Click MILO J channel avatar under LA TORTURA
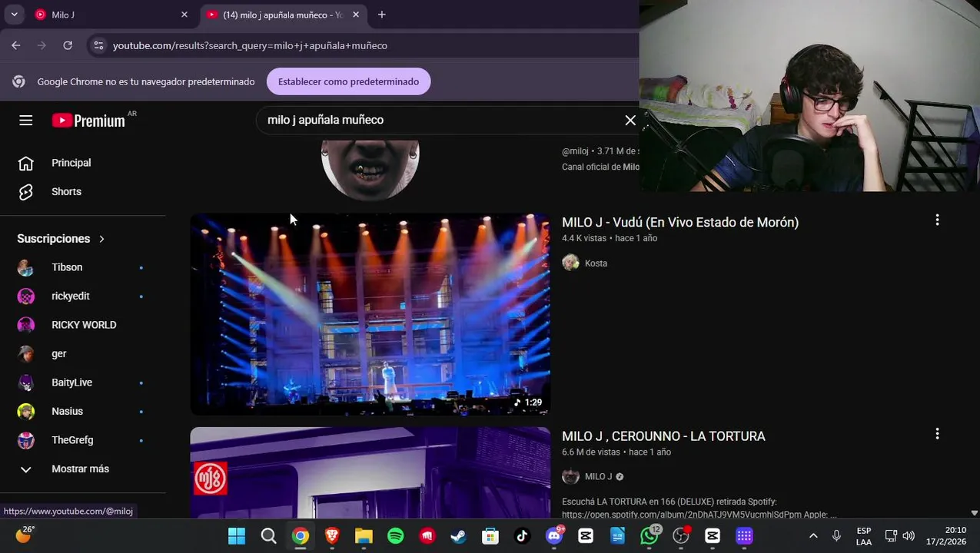980x553 pixels. (570, 476)
